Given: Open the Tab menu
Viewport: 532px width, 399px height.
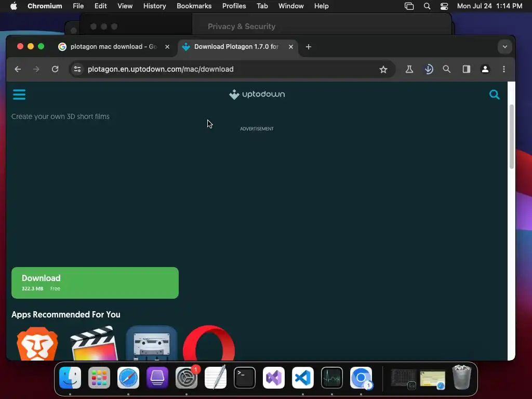Looking at the screenshot, I should pyautogui.click(x=262, y=6).
